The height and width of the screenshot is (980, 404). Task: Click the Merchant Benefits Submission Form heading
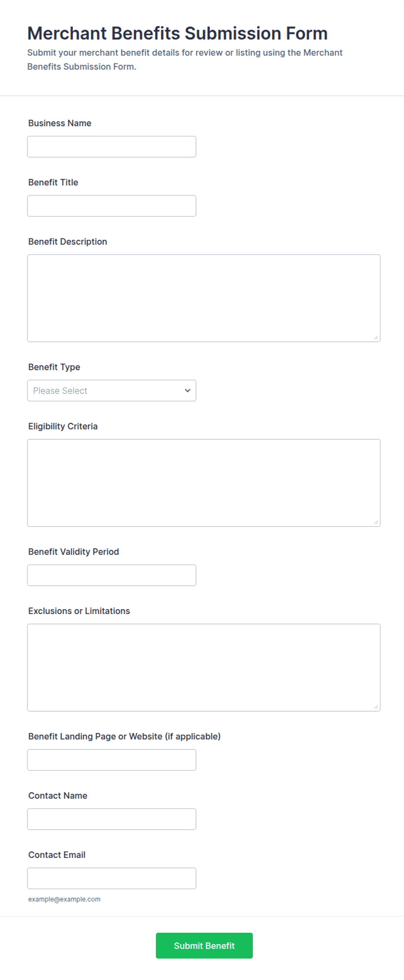click(x=177, y=33)
